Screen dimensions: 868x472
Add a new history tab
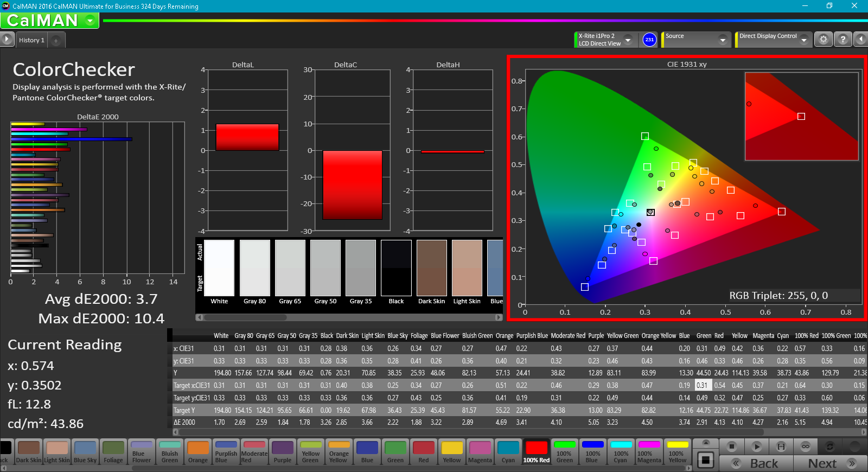point(56,41)
